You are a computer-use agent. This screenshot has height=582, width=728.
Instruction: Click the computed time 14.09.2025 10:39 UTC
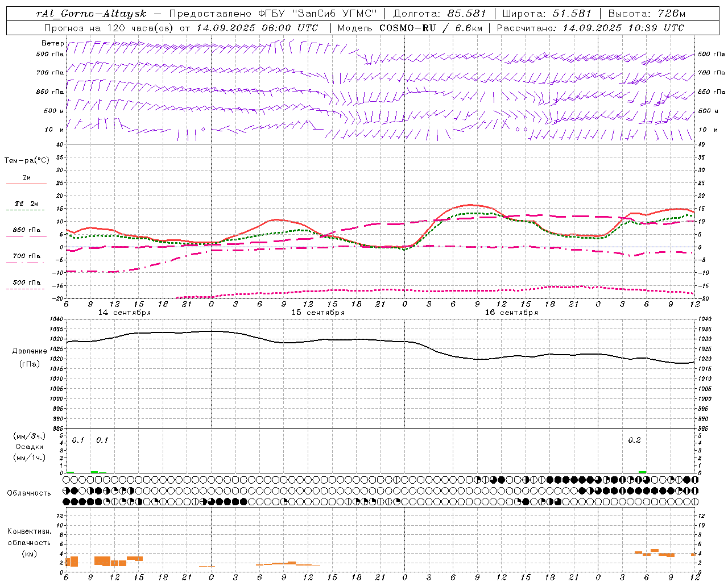point(623,27)
